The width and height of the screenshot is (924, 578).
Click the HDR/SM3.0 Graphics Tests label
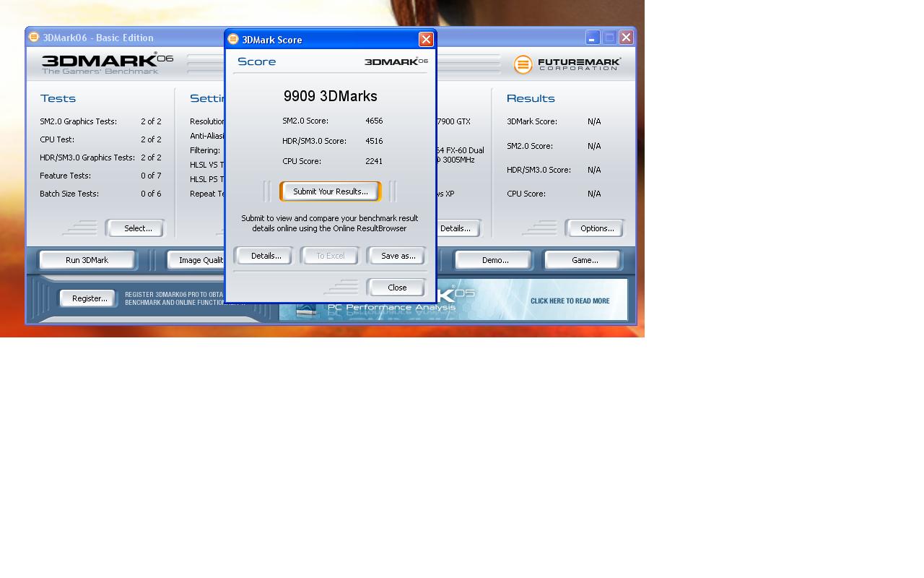(x=87, y=158)
